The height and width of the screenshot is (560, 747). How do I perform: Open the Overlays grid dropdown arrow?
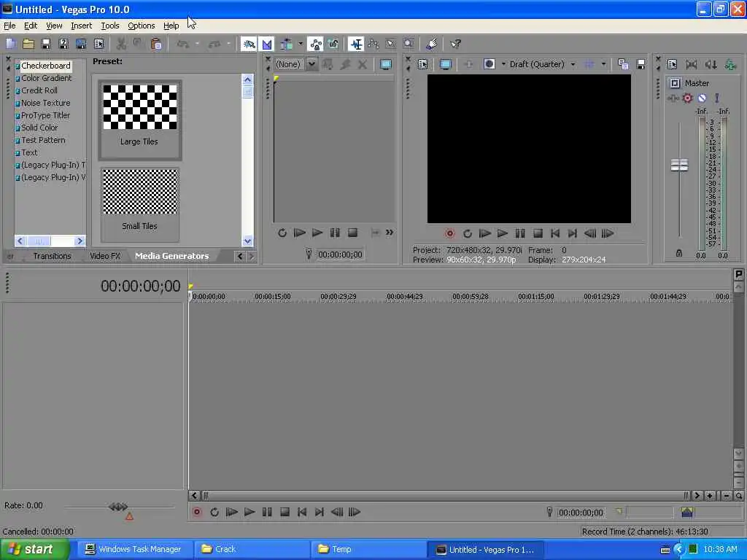[603, 64]
